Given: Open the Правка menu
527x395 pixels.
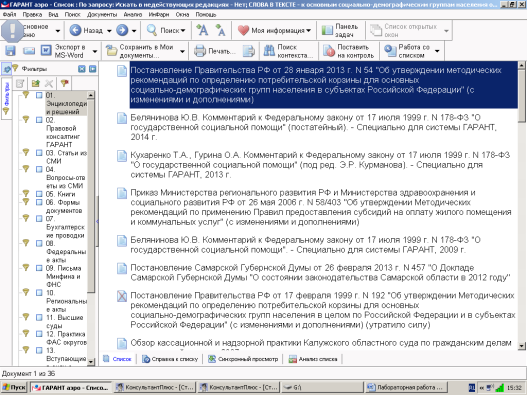Looking at the screenshot, I should pos(32,14).
